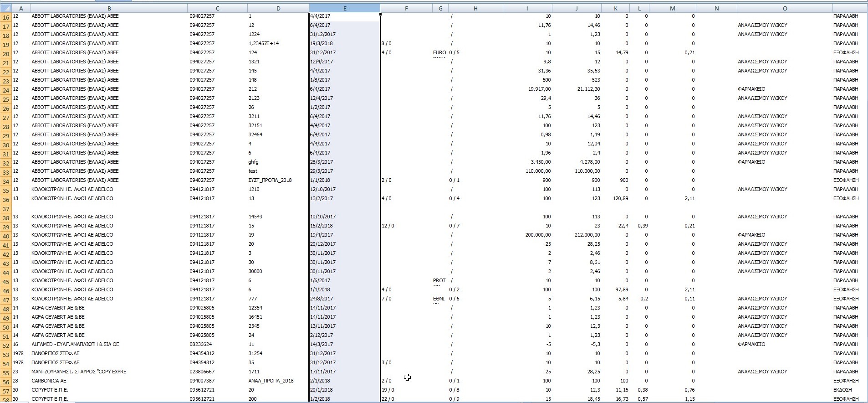
Task: Click cell with value 14,79
Action: click(x=616, y=52)
